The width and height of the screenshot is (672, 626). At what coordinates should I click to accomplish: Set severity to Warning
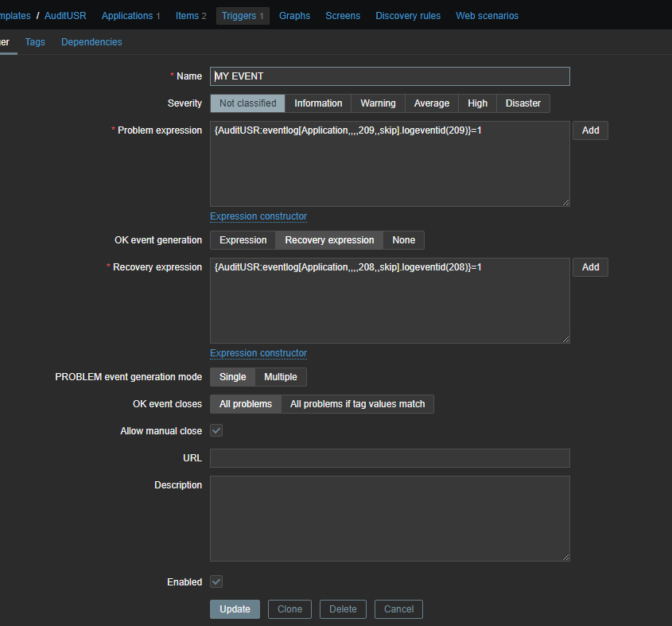(378, 103)
